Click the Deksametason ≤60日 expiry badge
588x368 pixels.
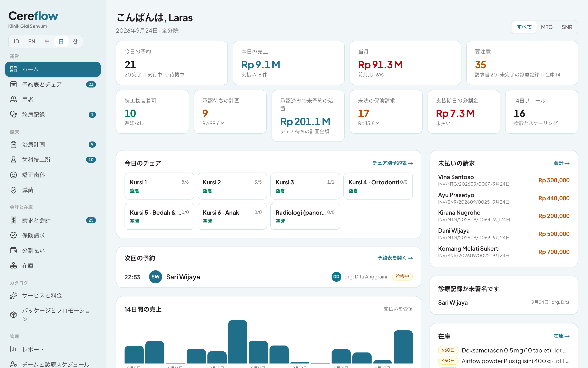[x=448, y=350]
